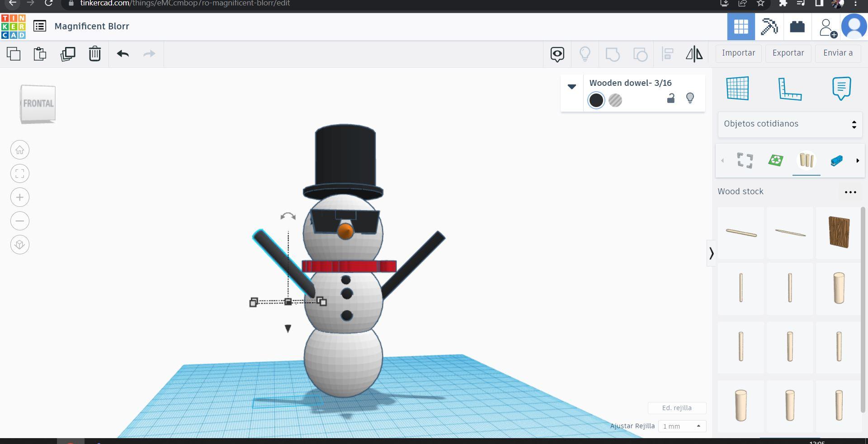Open the notes visibility icon in toolbar
This screenshot has width=868, height=444.
coord(557,54)
